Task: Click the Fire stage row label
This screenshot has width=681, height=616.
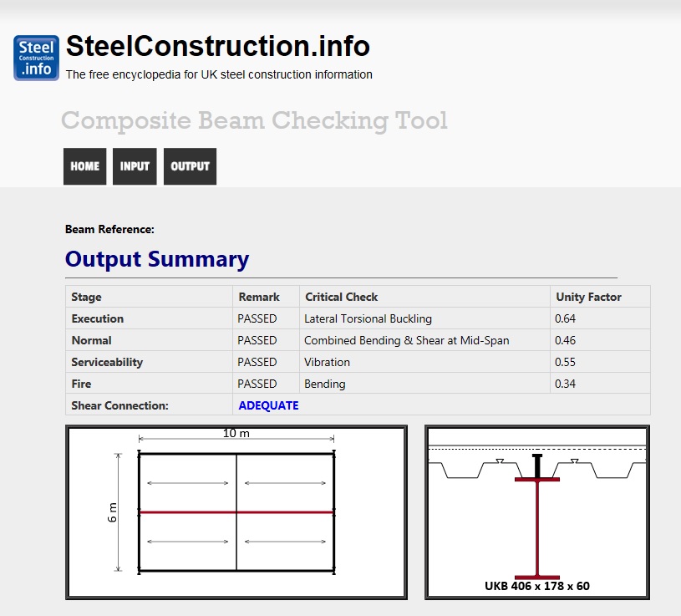Action: (x=81, y=384)
